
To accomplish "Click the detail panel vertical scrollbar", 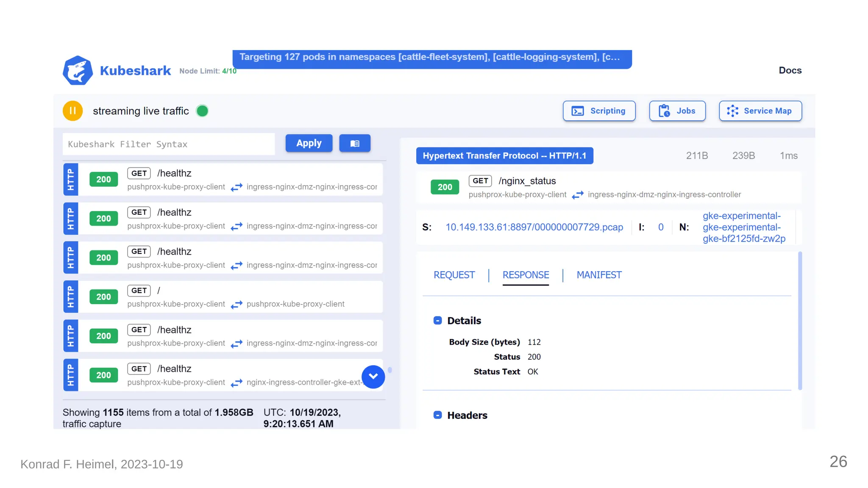I will pos(800,320).
